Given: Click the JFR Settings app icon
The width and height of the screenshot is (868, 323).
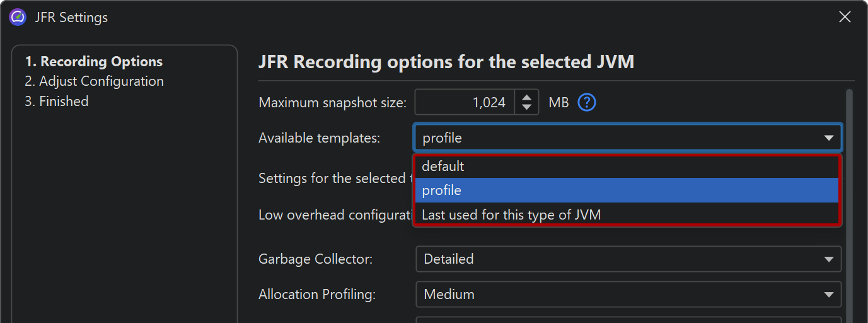Looking at the screenshot, I should click(18, 17).
